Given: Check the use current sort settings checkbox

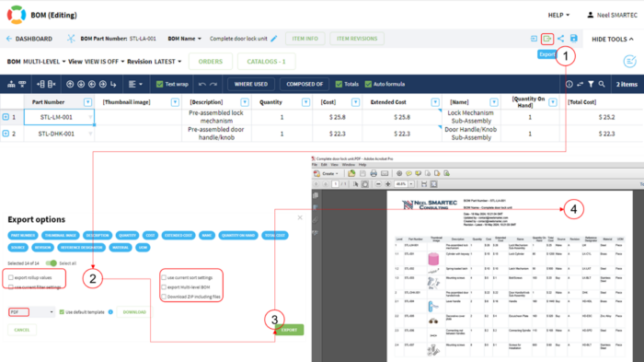Looking at the screenshot, I should 164,277.
